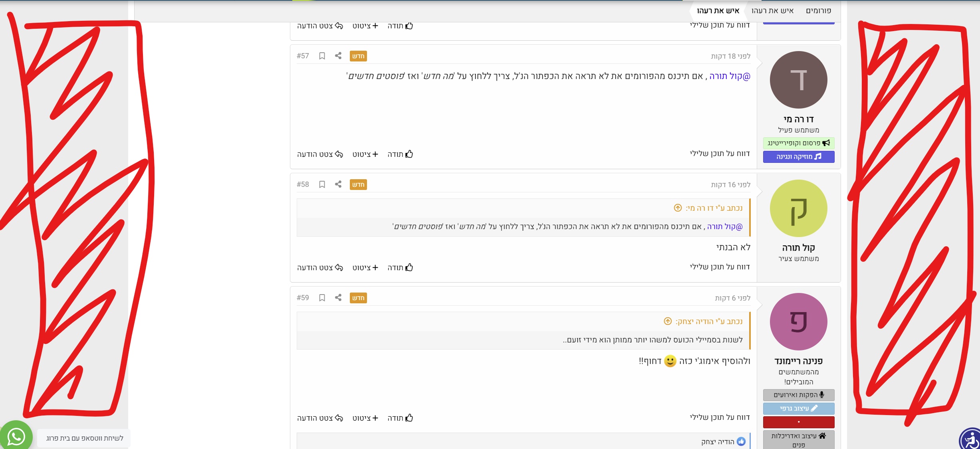Jump to the quoted post by דו רה מי
Screen dimensions: 980x449
678,208
